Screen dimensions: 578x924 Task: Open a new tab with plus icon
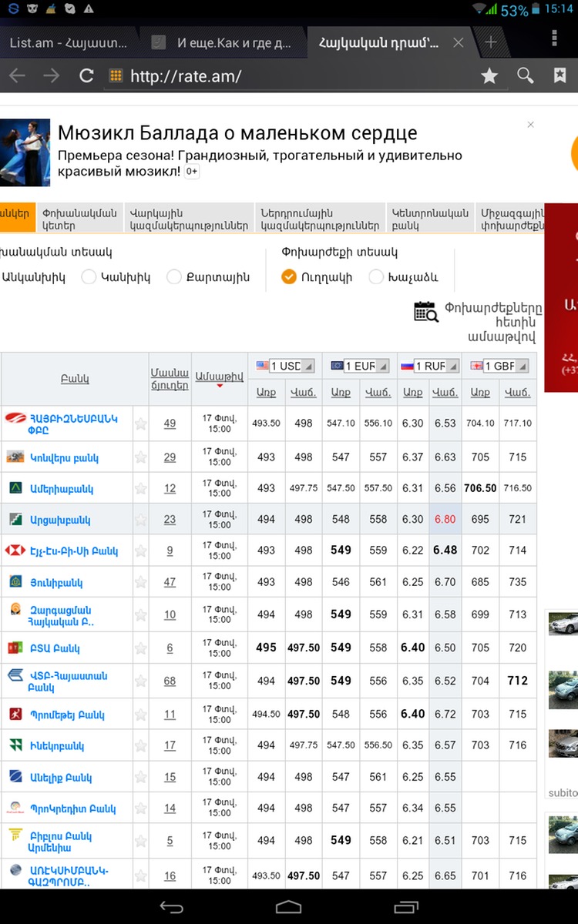click(x=490, y=42)
